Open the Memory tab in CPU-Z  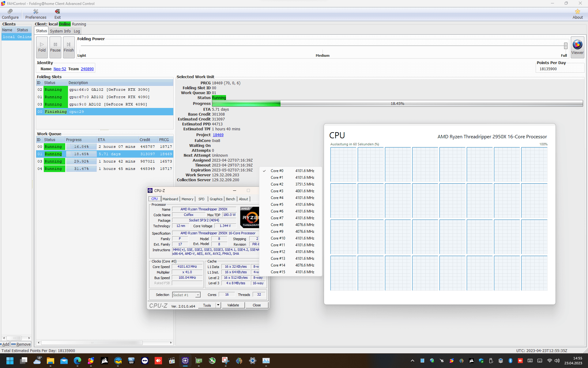tap(187, 199)
